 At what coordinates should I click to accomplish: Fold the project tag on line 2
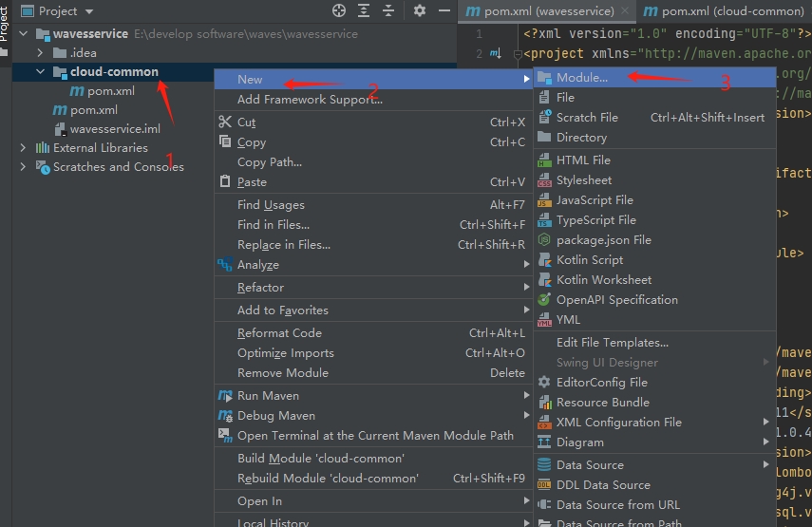517,53
